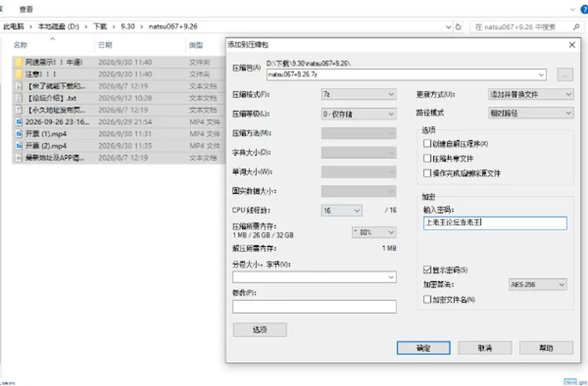Go to 下载 folder in address bar

coord(100,26)
